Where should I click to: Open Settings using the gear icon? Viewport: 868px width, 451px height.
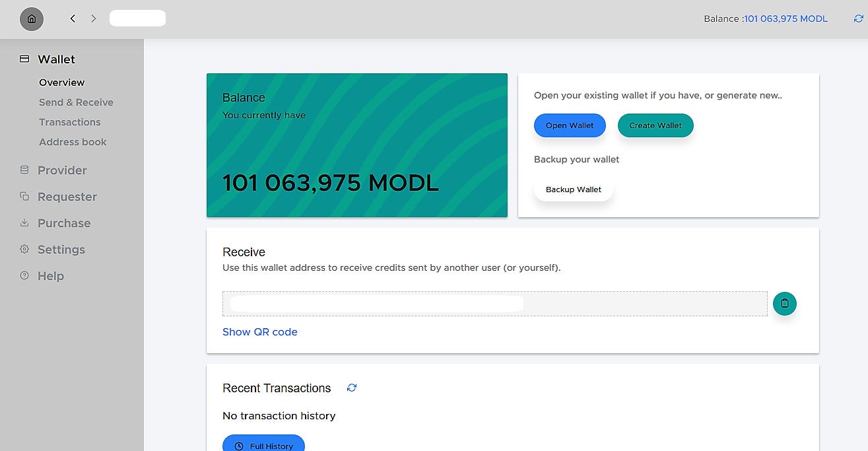tap(23, 249)
